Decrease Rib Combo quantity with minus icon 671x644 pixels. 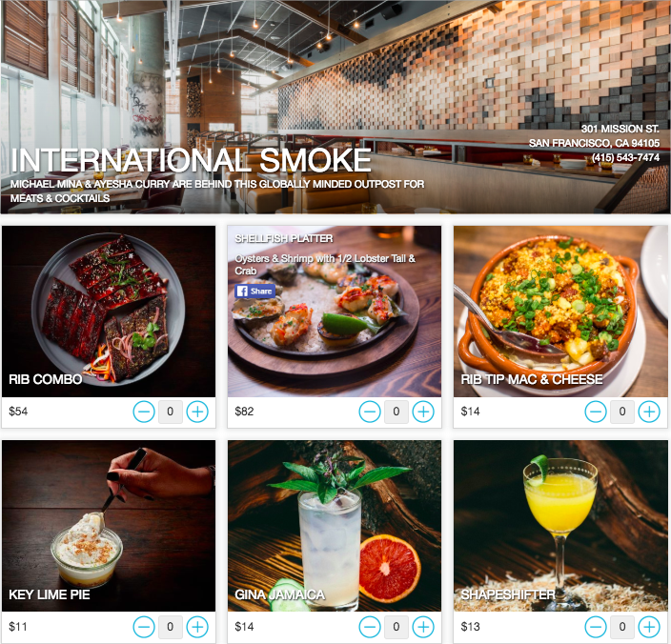144,412
